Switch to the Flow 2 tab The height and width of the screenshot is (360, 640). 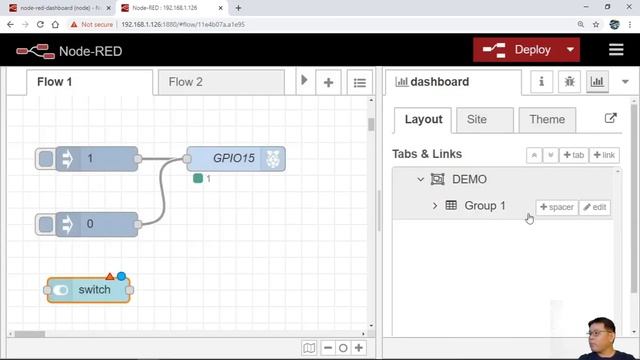pyautogui.click(x=221, y=82)
